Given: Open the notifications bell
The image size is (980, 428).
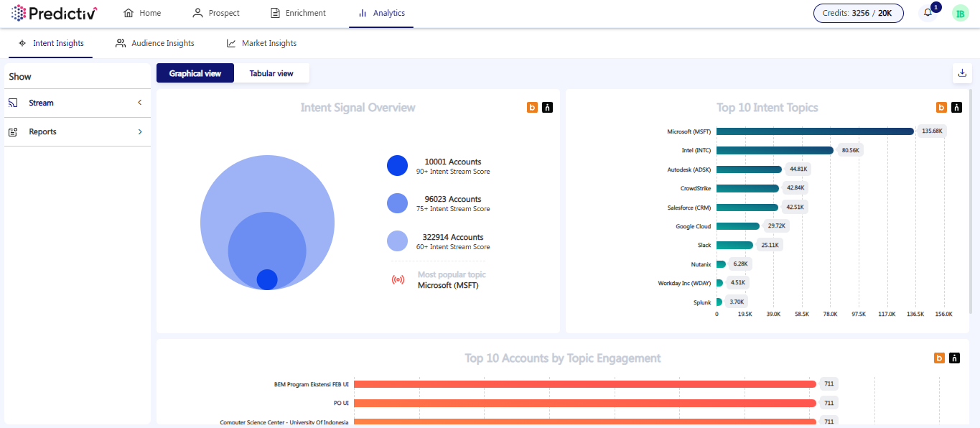Looking at the screenshot, I should tap(928, 13).
